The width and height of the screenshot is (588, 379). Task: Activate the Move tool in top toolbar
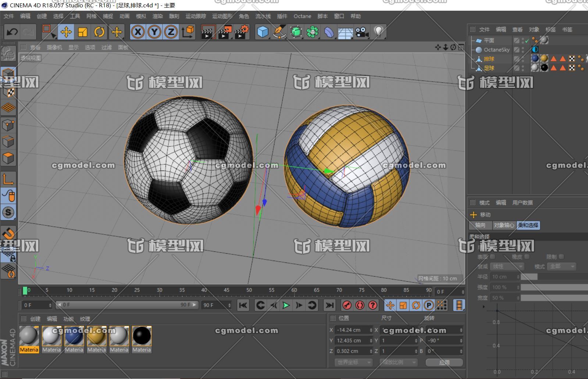coord(66,32)
